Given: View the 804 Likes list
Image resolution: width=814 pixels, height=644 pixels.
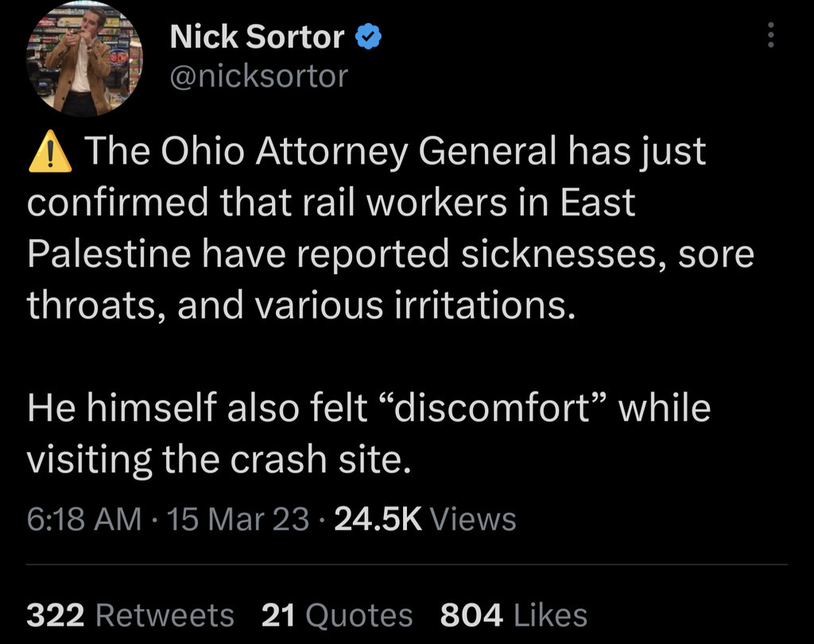Looking at the screenshot, I should 514,615.
